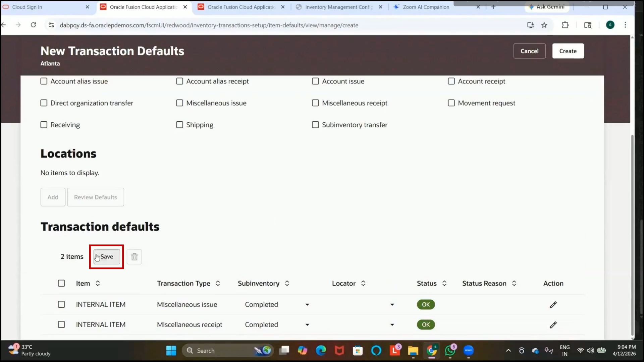Edit the Miscellaneous issue row with pencil icon
This screenshot has height=362, width=644.
point(553,305)
